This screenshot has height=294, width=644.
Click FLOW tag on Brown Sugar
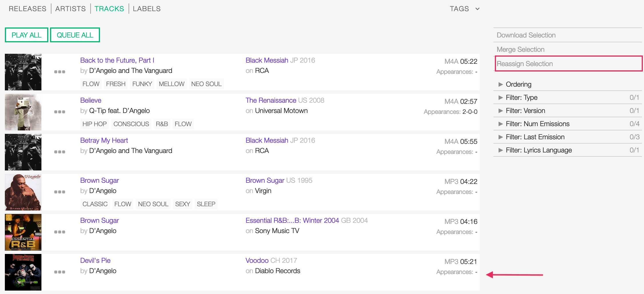coord(123,204)
